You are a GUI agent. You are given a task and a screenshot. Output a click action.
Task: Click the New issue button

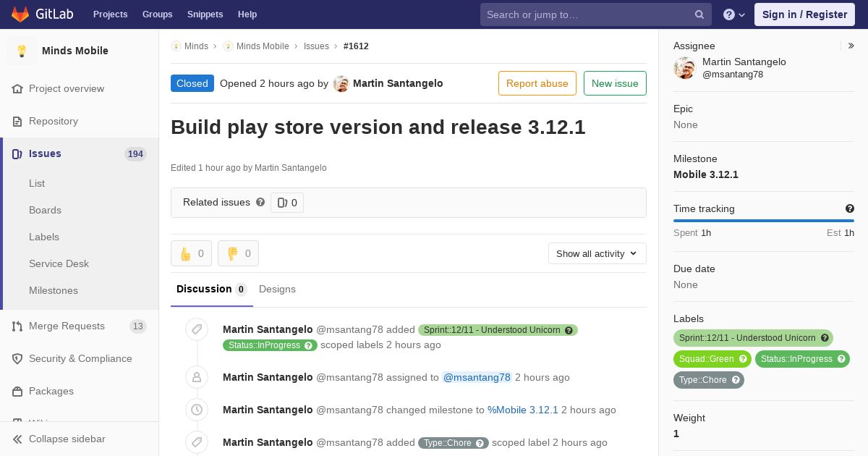coord(615,83)
